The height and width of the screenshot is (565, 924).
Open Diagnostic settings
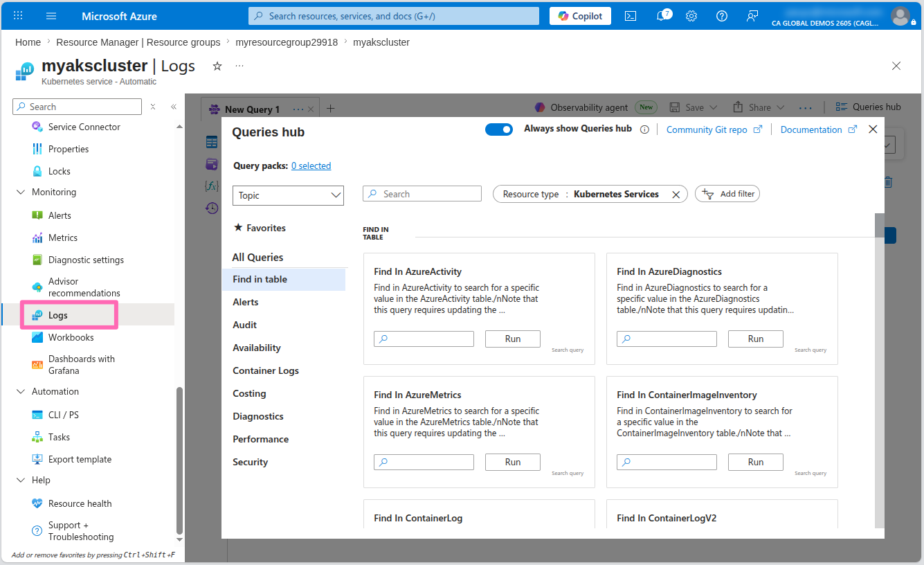(86, 260)
